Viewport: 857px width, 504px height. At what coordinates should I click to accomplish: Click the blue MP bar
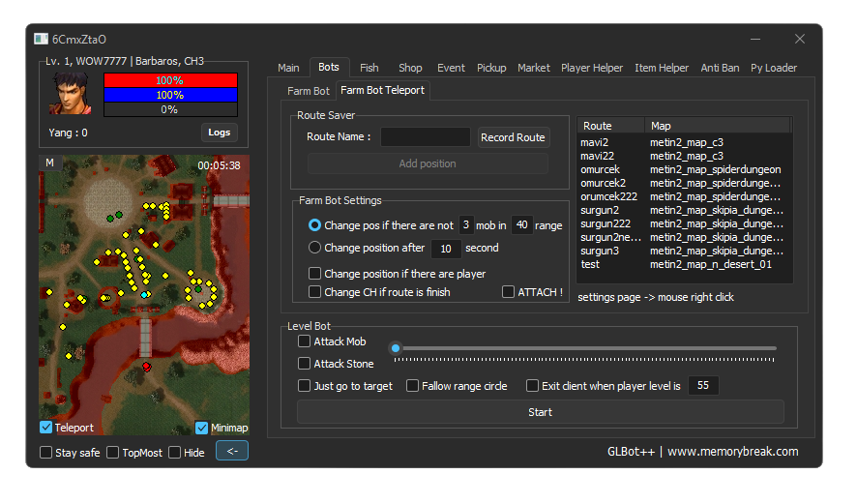[x=170, y=95]
